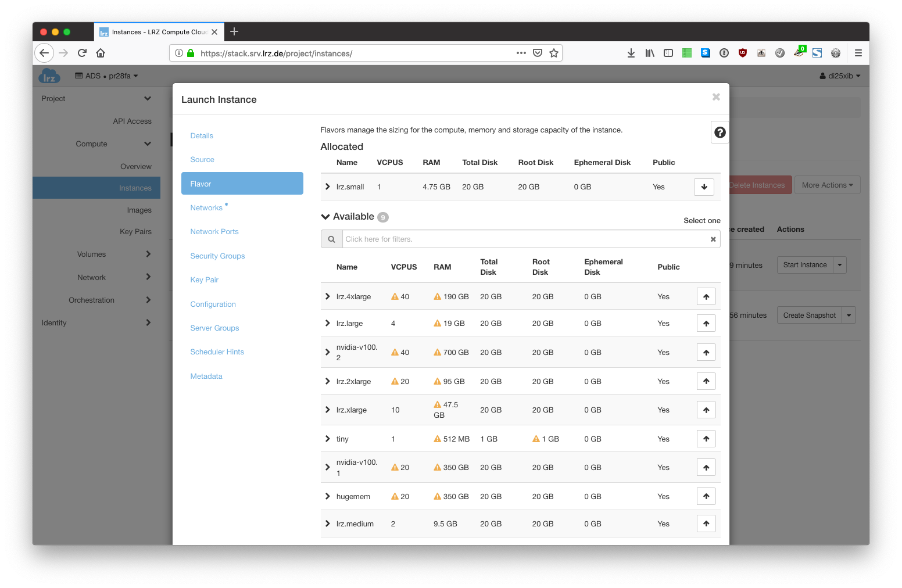Collapse the Available flavors section

(325, 217)
